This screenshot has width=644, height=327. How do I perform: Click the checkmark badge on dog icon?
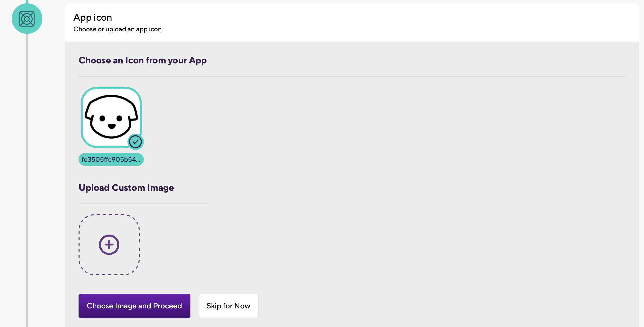coord(135,142)
